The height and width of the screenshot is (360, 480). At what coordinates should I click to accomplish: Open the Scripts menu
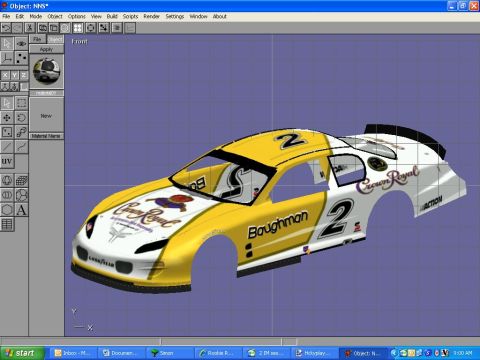(x=130, y=16)
